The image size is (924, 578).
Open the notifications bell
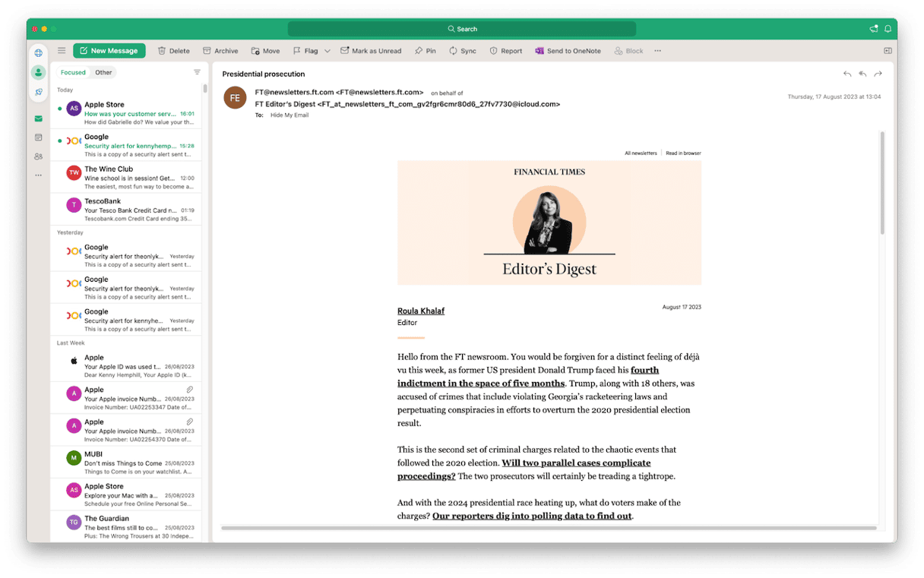pos(888,29)
